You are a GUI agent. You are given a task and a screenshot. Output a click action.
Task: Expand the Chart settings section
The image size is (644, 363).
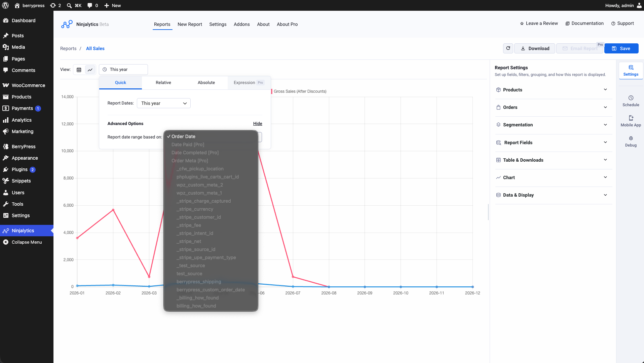[x=554, y=177]
